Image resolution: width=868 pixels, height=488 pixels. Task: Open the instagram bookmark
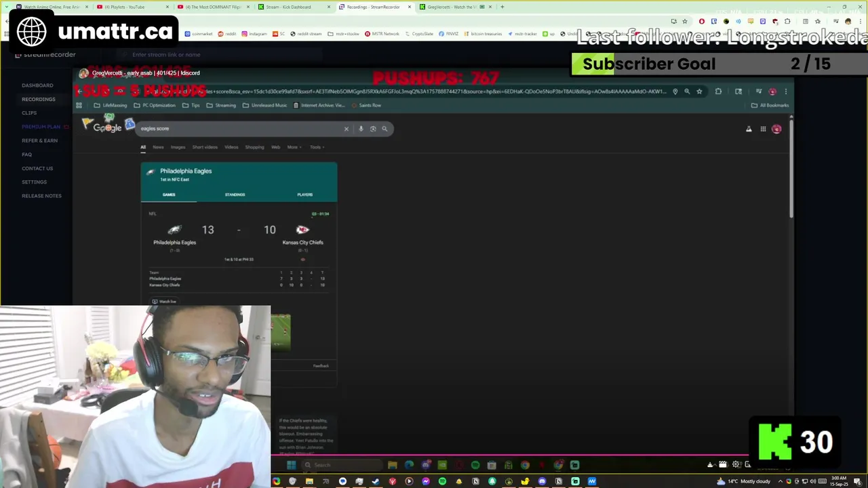(254, 34)
